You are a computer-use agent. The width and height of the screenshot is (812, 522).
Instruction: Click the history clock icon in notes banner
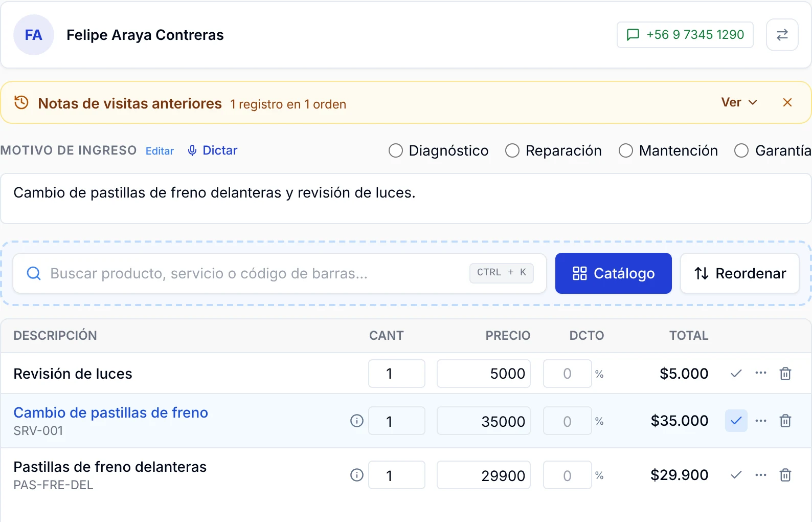(21, 102)
